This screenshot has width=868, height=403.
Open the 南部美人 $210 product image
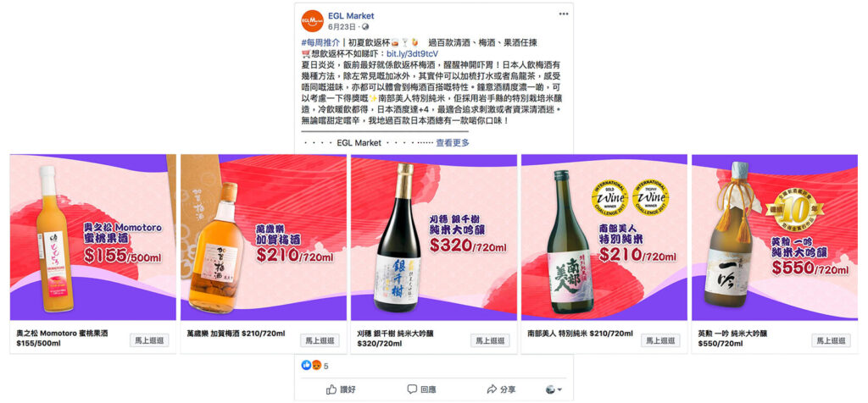(x=604, y=237)
